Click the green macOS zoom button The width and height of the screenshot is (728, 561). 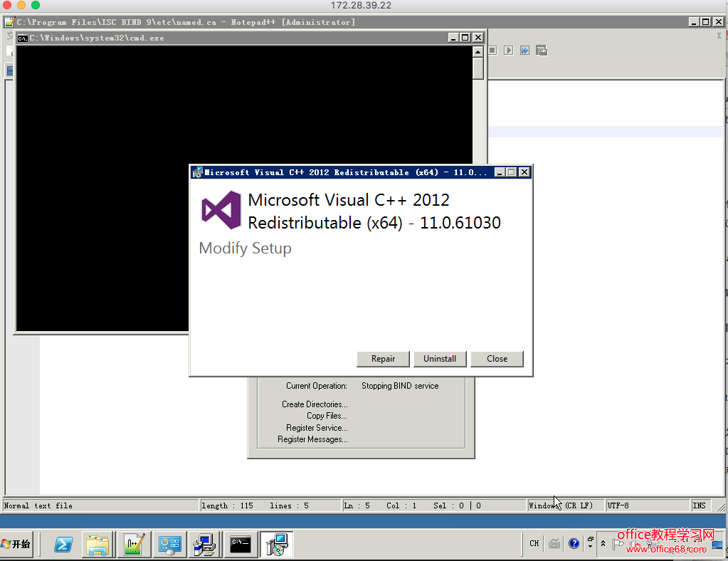click(x=36, y=5)
